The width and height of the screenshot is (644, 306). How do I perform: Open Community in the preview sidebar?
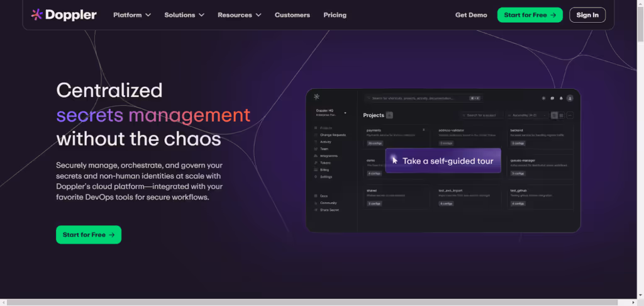click(x=325, y=203)
